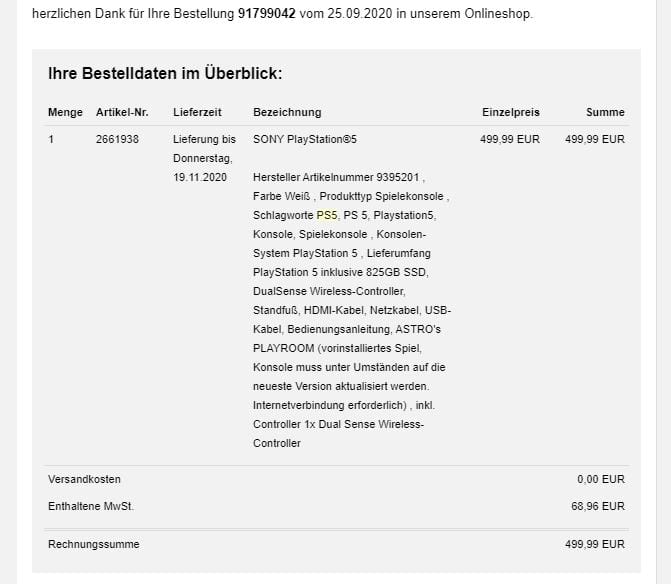Click the Rechnungssumme label
Image resolution: width=671 pixels, height=584 pixels.
(x=94, y=544)
